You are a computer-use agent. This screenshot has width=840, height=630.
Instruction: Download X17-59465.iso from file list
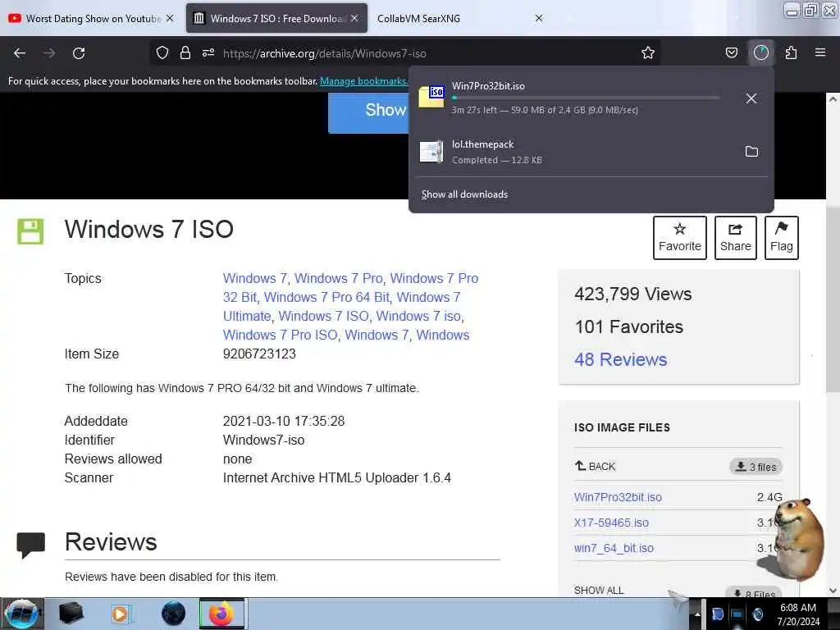point(611,523)
